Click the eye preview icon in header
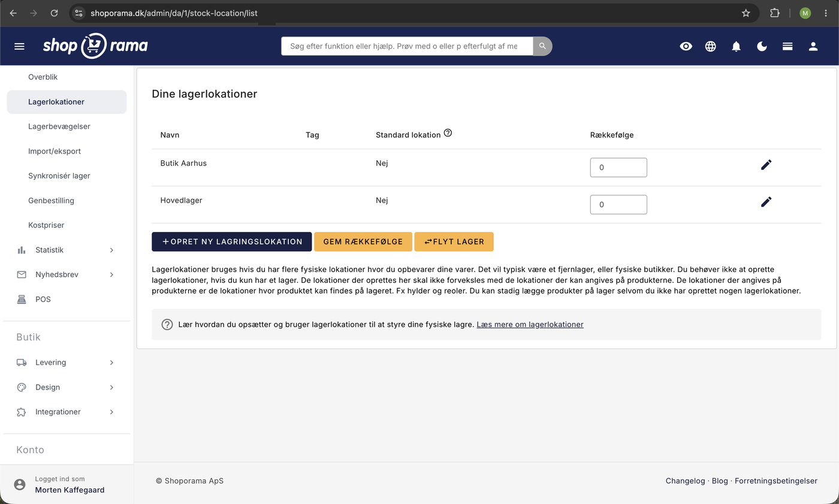Screen dimensions: 839x504 tap(686, 46)
